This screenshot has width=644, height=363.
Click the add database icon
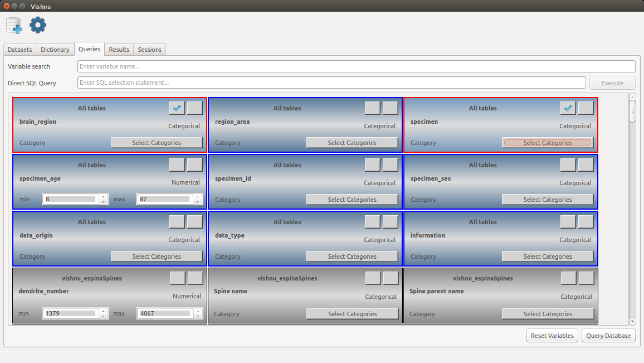click(14, 26)
